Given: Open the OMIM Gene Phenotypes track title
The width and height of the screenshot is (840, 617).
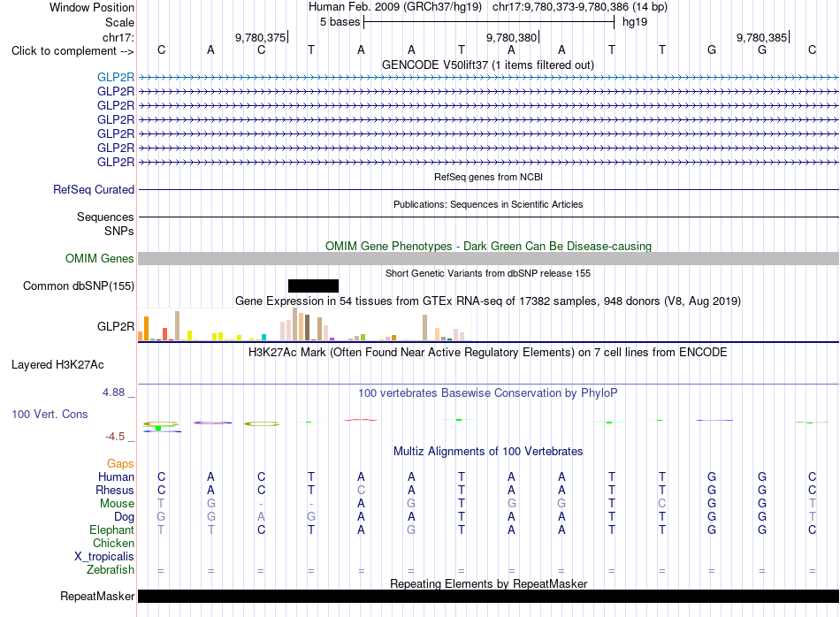Looking at the screenshot, I should (x=489, y=247).
